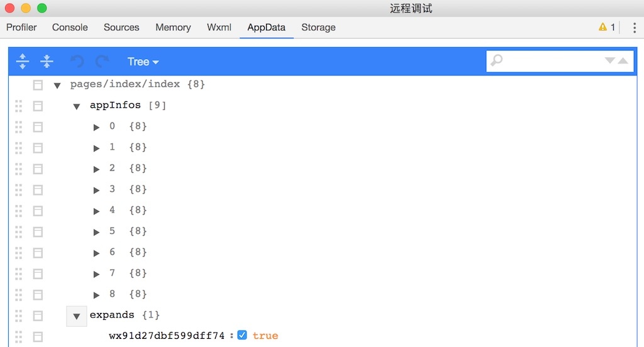The height and width of the screenshot is (347, 644).
Task: Open the three-dot DevTools options menu
Action: click(x=635, y=28)
